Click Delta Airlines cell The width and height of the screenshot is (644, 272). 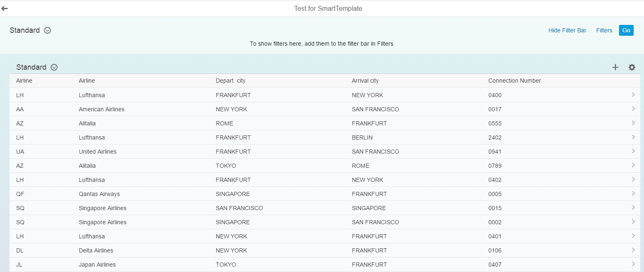coord(96,250)
